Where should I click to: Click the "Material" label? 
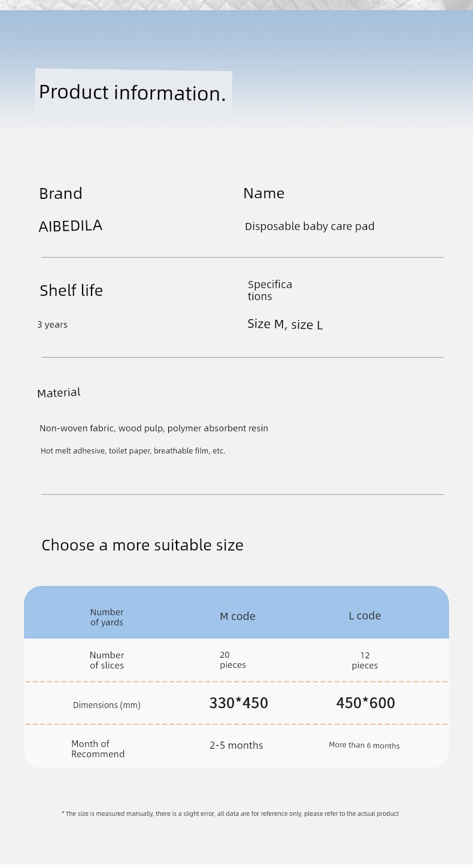coord(59,393)
